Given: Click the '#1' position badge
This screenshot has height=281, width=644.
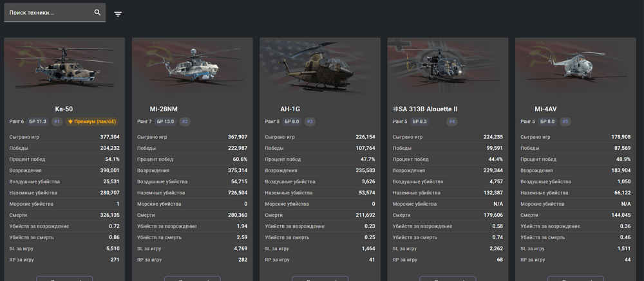Looking at the screenshot, I should [57, 122].
